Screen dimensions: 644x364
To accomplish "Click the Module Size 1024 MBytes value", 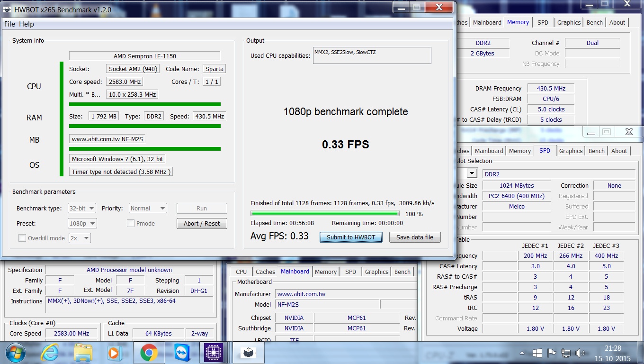I will coord(517,185).
